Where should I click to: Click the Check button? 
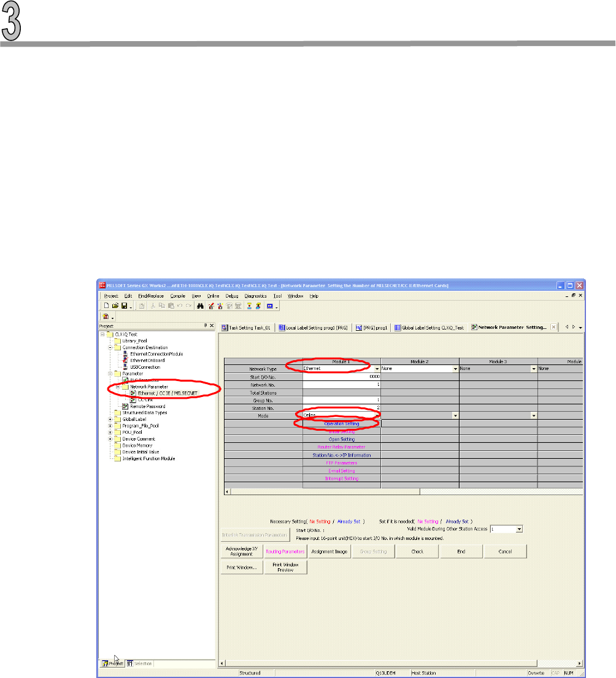(417, 552)
